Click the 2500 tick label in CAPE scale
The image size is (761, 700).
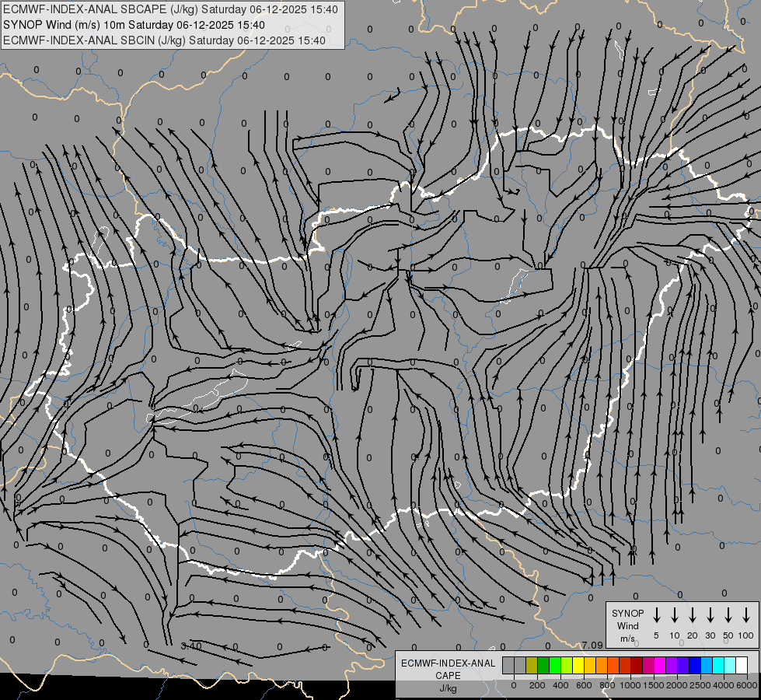(x=700, y=685)
